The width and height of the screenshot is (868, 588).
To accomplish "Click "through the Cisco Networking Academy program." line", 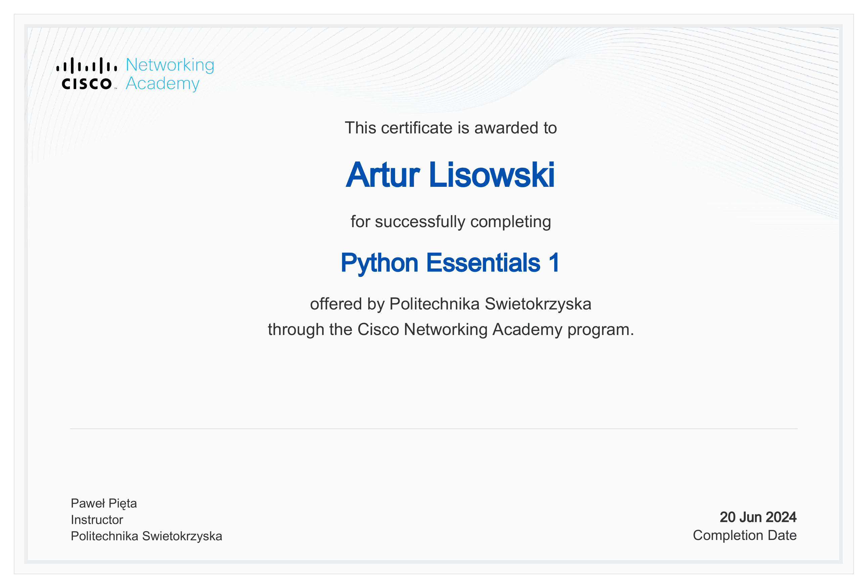I will (451, 330).
